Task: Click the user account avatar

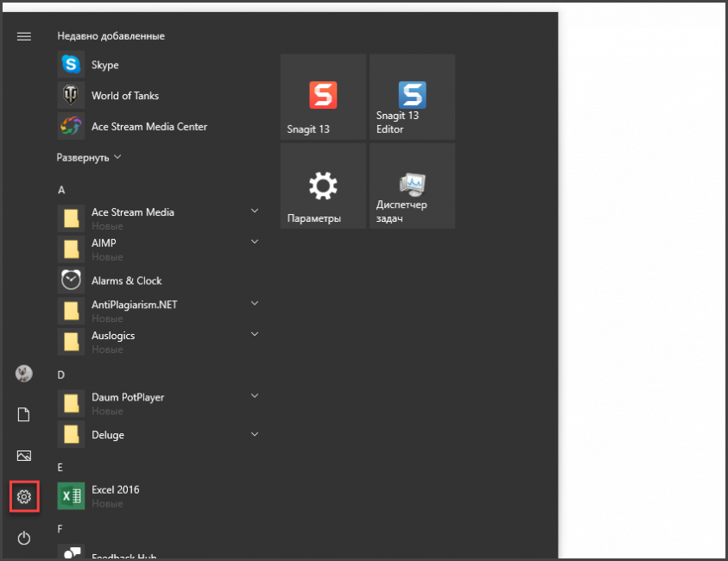Action: point(24,374)
